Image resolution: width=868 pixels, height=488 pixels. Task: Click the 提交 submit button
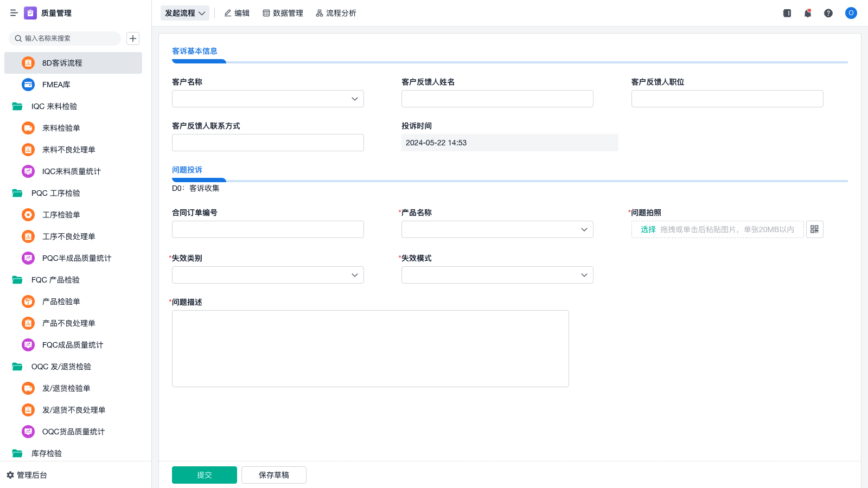pos(205,475)
